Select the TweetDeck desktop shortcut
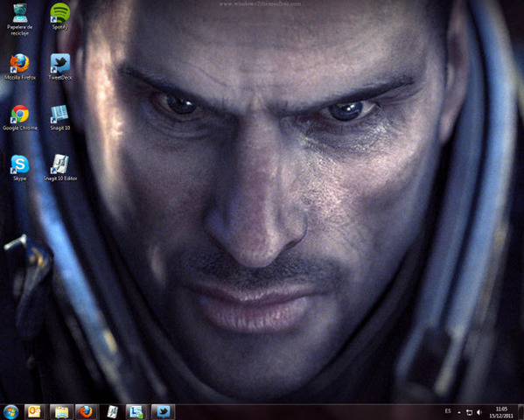This screenshot has width=524, height=420. click(x=60, y=66)
